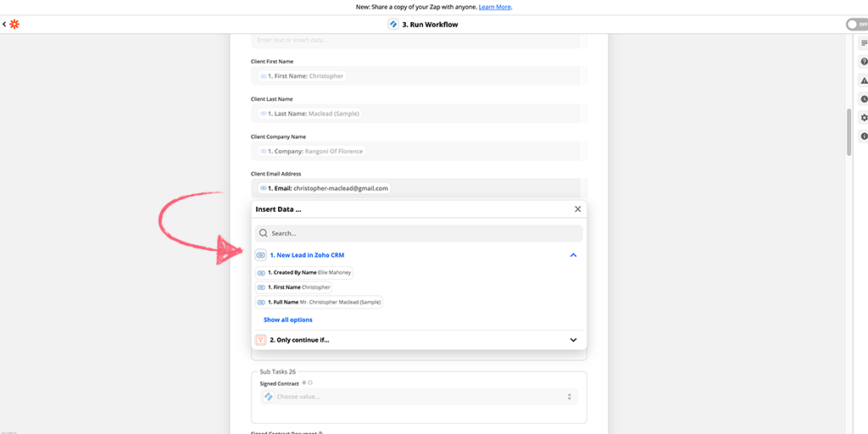The width and height of the screenshot is (868, 434).
Task: Open the notes icon in right sidebar
Action: [x=864, y=42]
